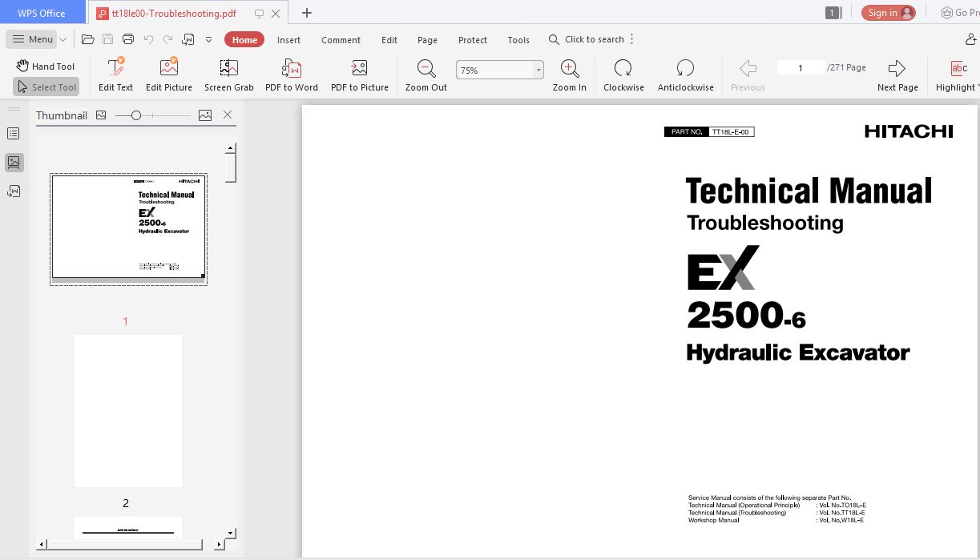Select the page 1 thumbnail
This screenshot has width=980, height=560.
(x=128, y=229)
